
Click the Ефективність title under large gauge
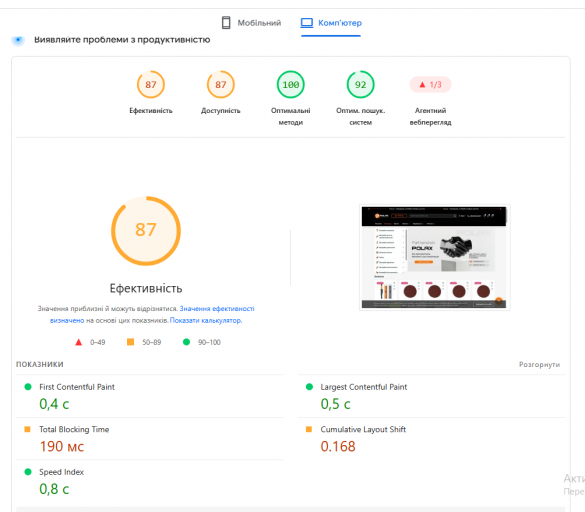point(146,288)
